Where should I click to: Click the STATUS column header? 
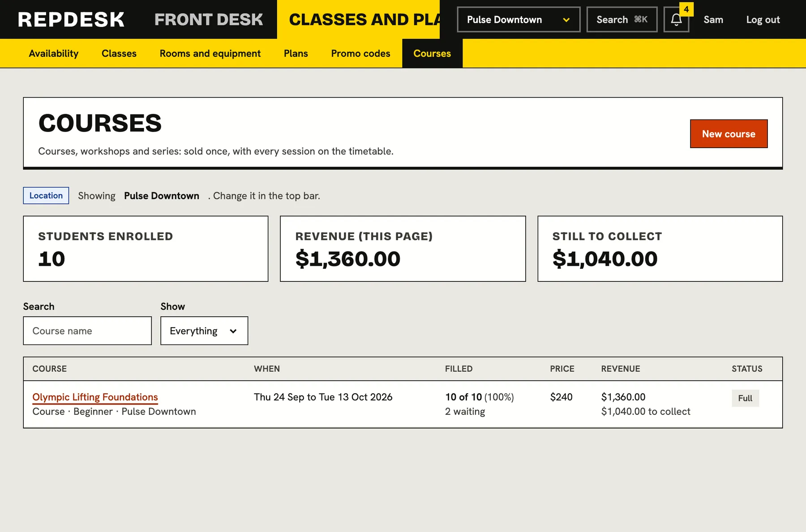point(747,369)
